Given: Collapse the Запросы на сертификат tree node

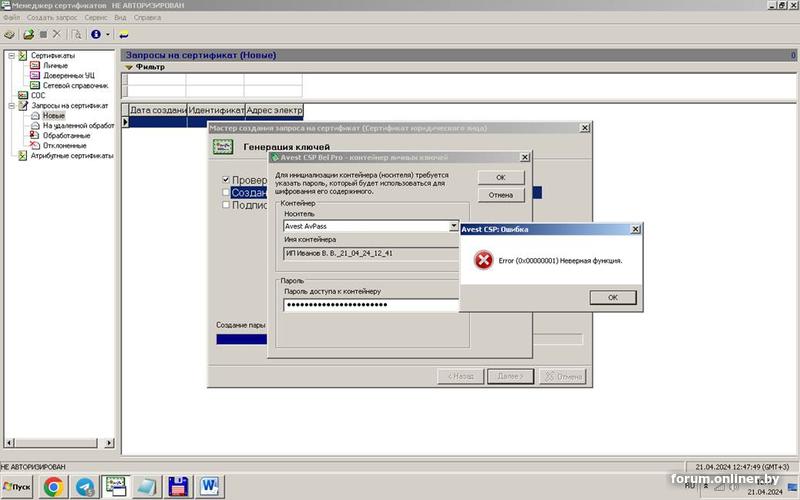Looking at the screenshot, I should pyautogui.click(x=11, y=106).
